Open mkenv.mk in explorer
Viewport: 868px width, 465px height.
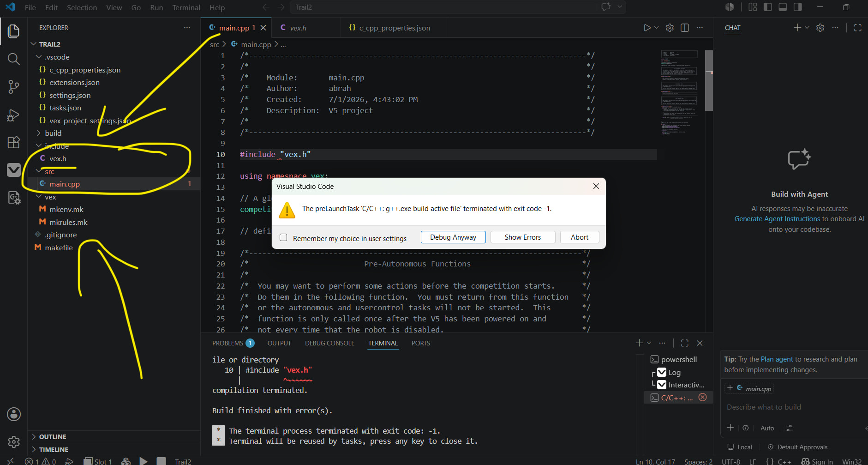66,209
